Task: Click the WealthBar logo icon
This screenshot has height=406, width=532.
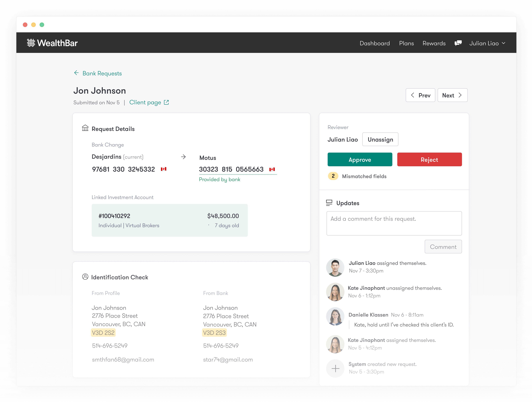Action: point(31,42)
